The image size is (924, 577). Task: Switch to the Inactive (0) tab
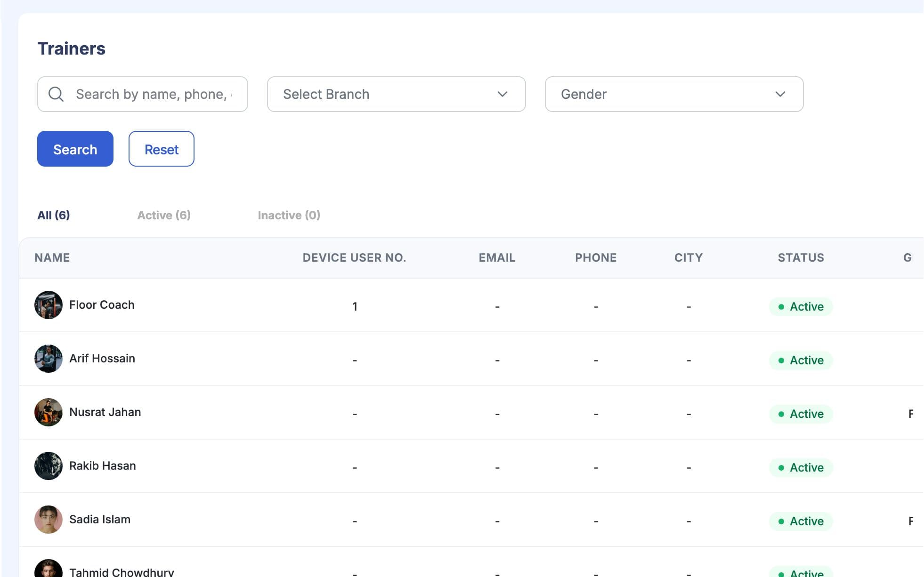(289, 215)
